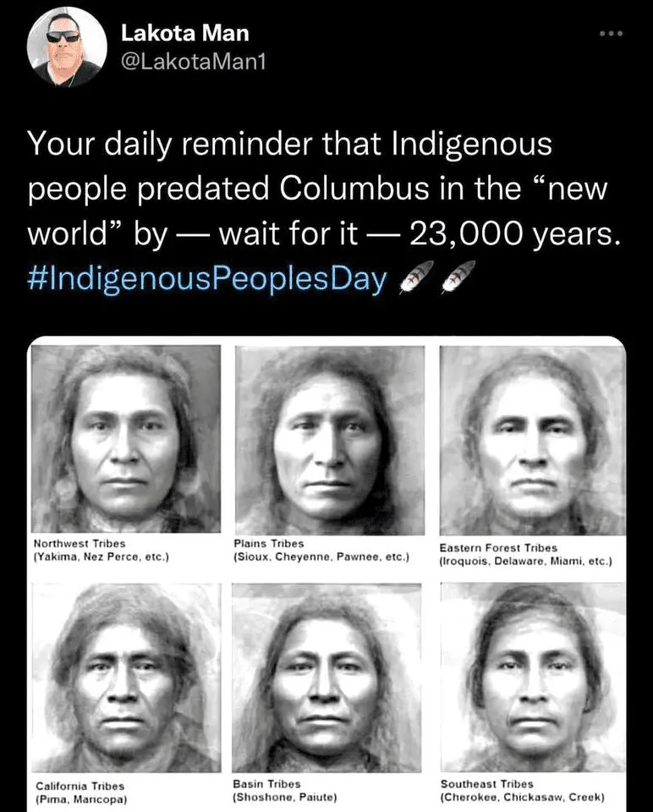Open the Basin Tribes portrait
The width and height of the screenshot is (653, 812).
pyautogui.click(x=326, y=678)
